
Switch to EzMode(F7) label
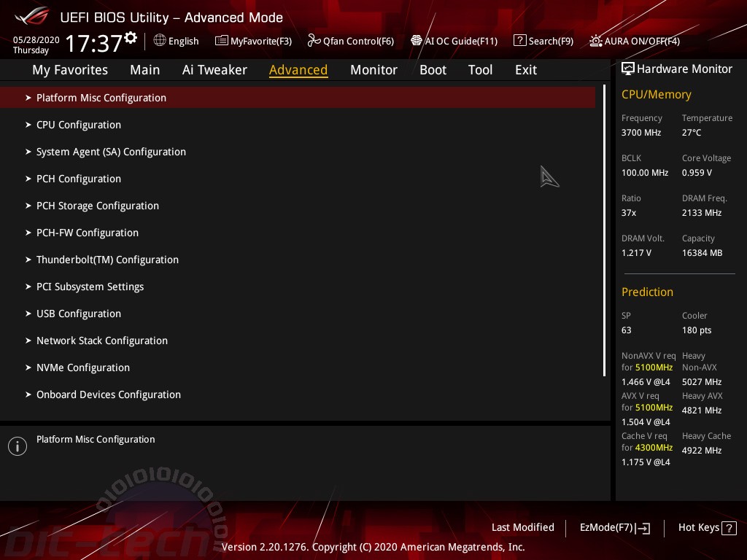[606, 528]
